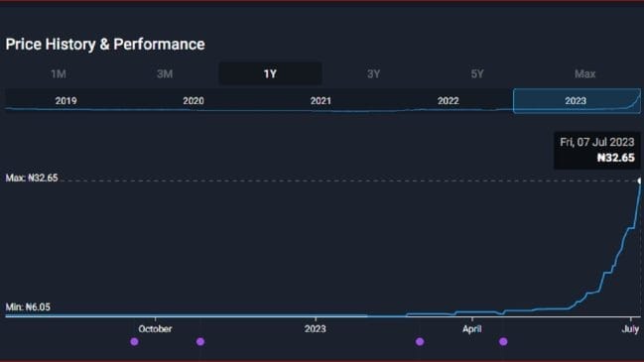The width and height of the screenshot is (644, 362).
Task: Click the Min: ₦6.05 label
Action: pos(28,307)
